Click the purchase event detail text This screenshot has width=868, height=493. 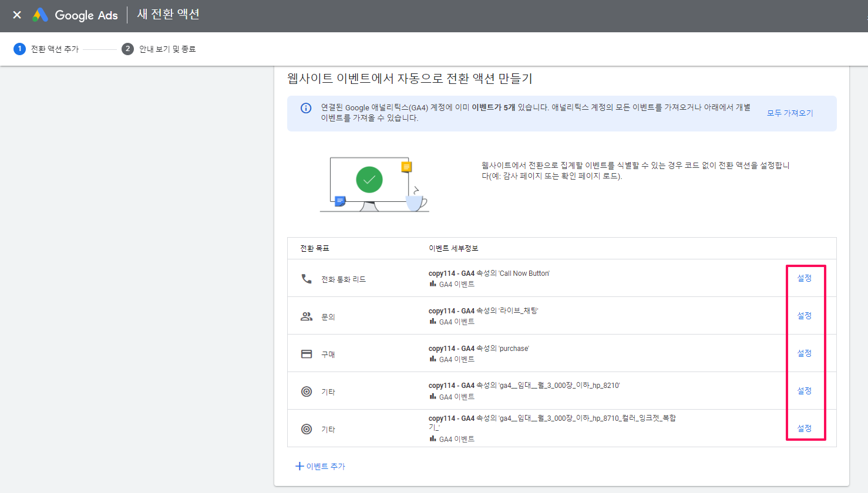[480, 348]
